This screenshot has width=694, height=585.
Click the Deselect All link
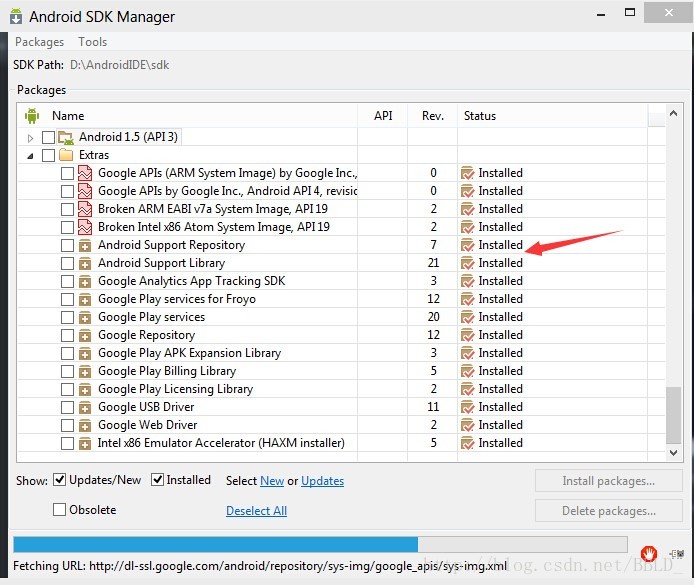pyautogui.click(x=256, y=511)
